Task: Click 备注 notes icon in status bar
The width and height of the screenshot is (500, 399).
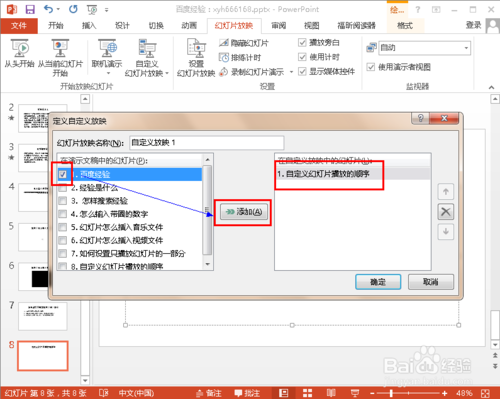Action: point(200,393)
